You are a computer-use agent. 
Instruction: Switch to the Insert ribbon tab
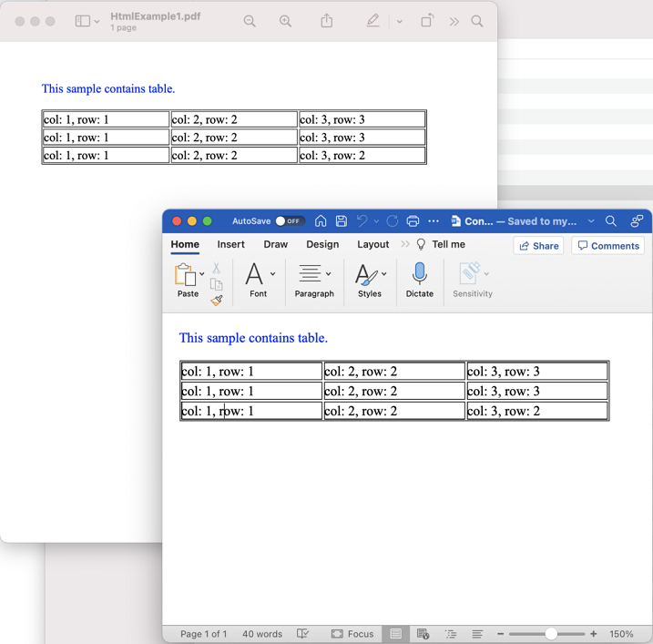point(230,244)
